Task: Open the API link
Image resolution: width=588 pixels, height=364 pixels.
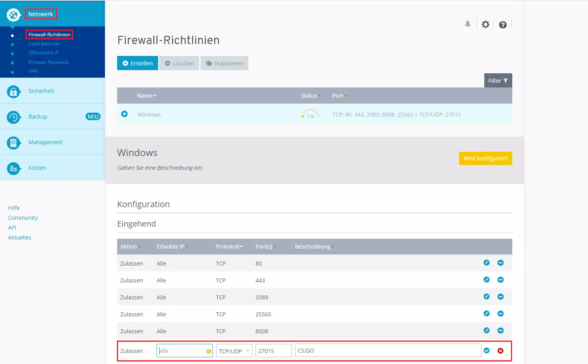Action: (x=12, y=228)
